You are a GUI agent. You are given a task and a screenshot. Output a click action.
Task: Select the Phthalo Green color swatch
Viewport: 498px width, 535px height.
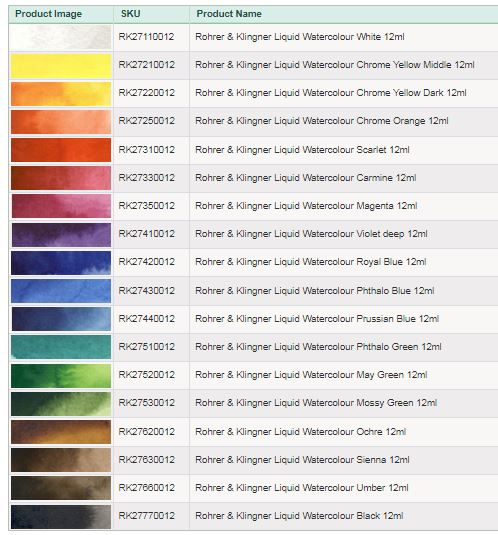click(61, 347)
